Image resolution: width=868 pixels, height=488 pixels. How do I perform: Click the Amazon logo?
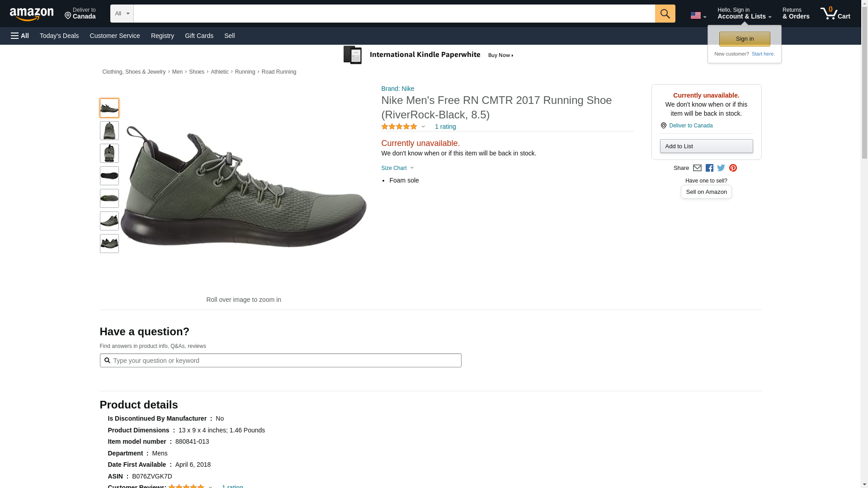click(32, 14)
